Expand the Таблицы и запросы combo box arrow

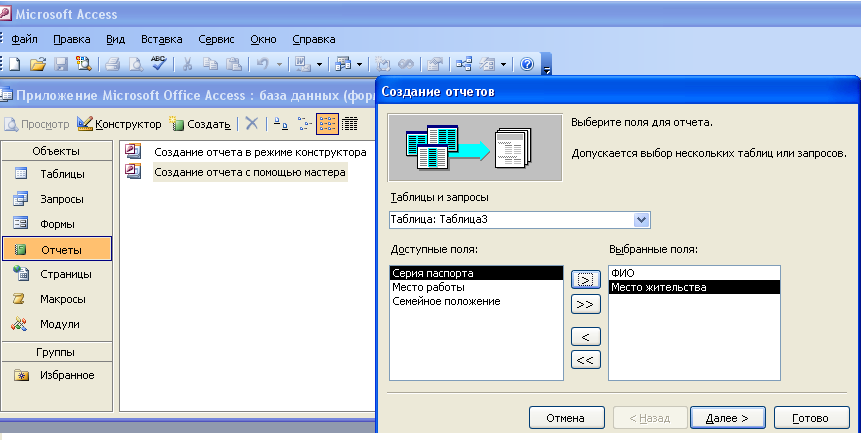point(641,220)
